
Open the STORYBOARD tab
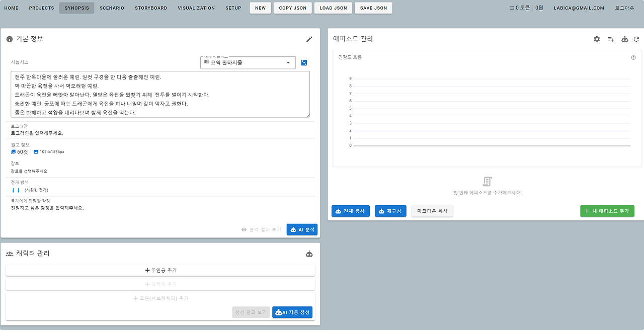coord(151,8)
